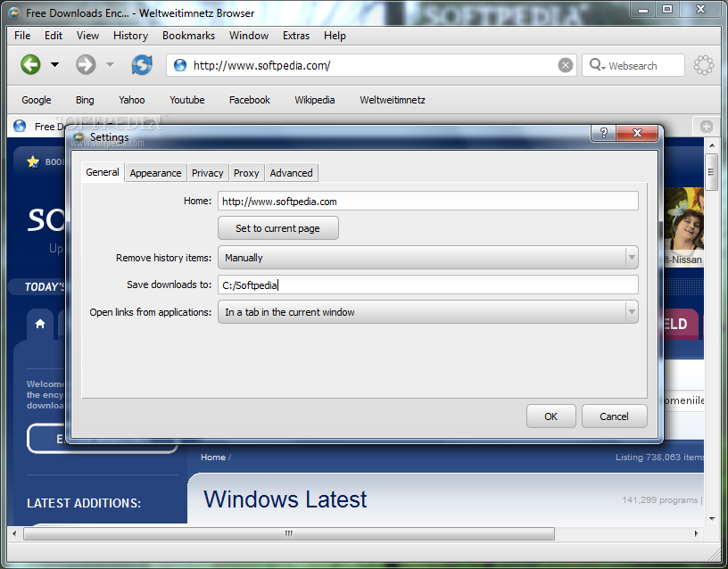Click the Home breadcrumb link on webpage

213,458
